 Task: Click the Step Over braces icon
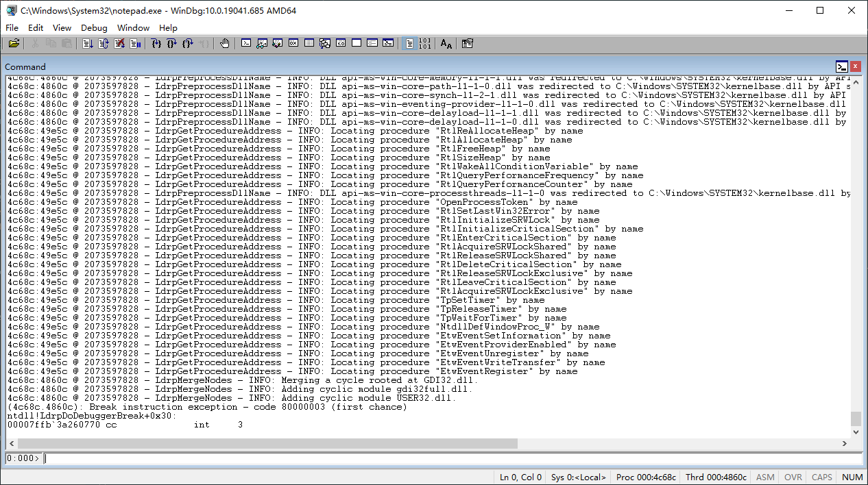[x=171, y=43]
